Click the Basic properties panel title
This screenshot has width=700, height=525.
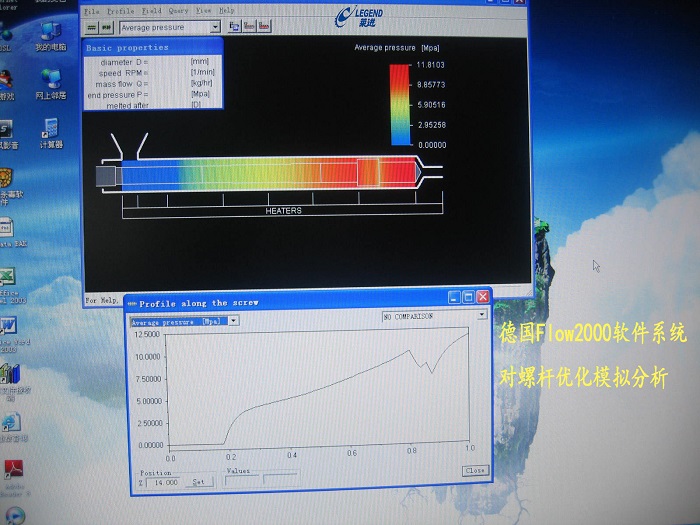127,48
